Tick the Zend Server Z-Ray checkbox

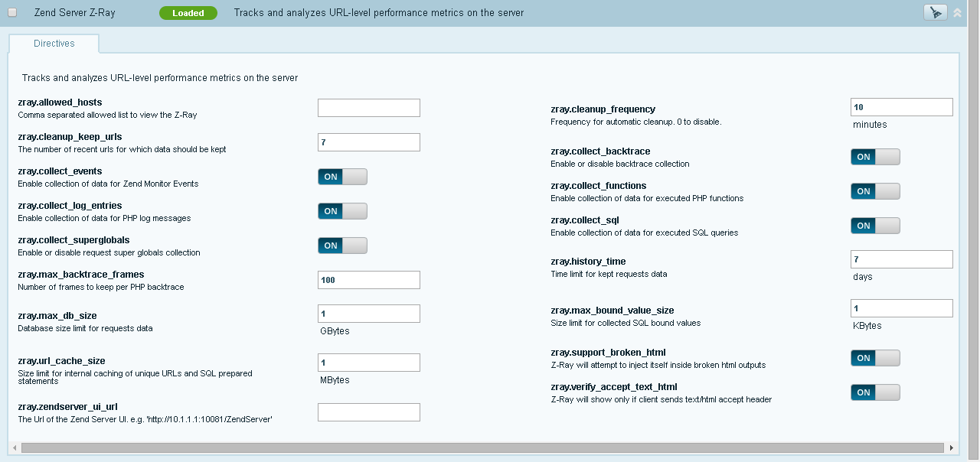11,13
